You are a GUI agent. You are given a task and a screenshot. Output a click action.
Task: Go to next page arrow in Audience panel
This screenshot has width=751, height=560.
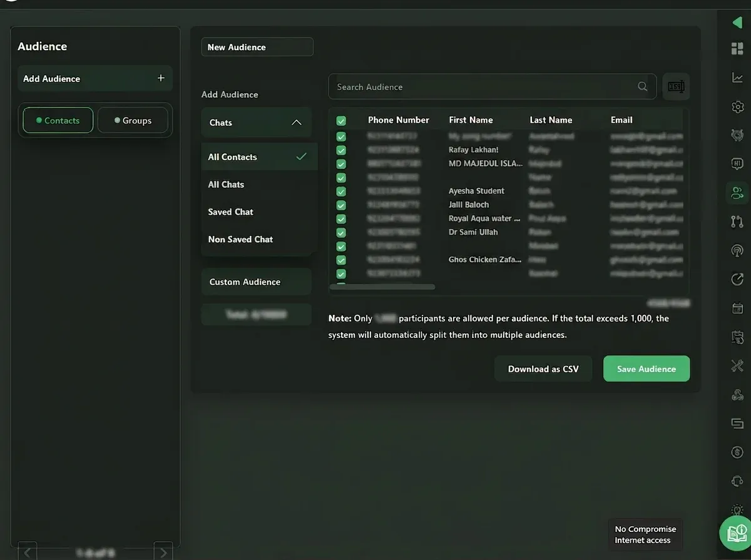[x=163, y=552]
